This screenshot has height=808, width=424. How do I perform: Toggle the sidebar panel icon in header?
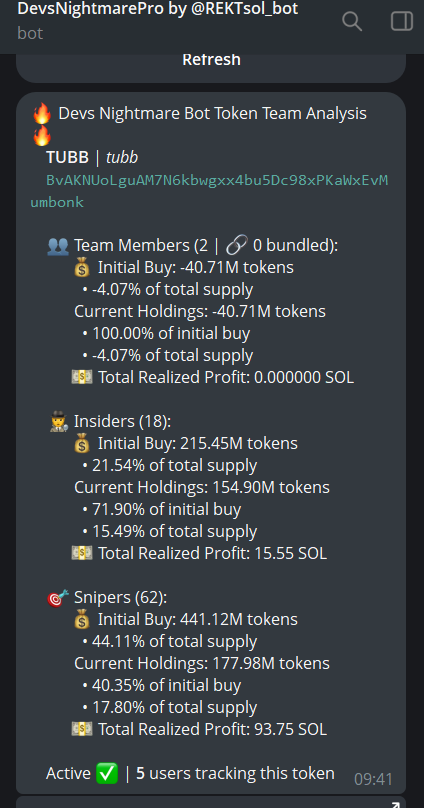[x=402, y=22]
